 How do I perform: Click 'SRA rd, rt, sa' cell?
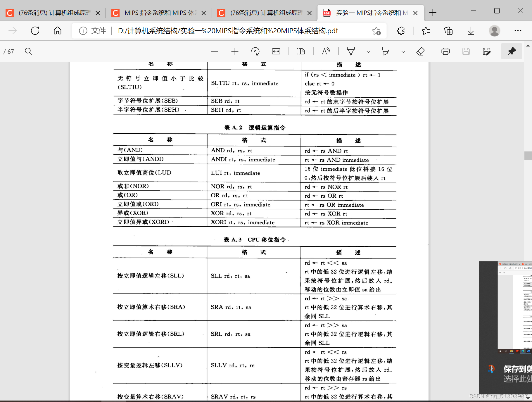[x=231, y=307]
